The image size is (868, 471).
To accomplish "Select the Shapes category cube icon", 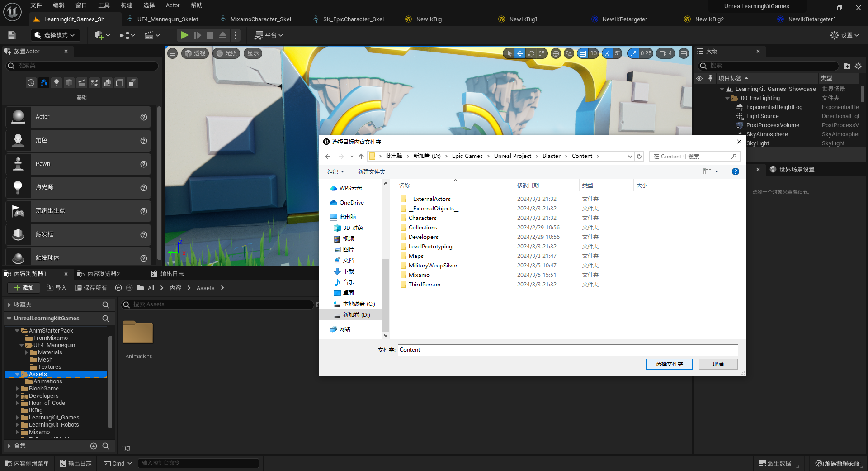I will pyautogui.click(x=69, y=83).
